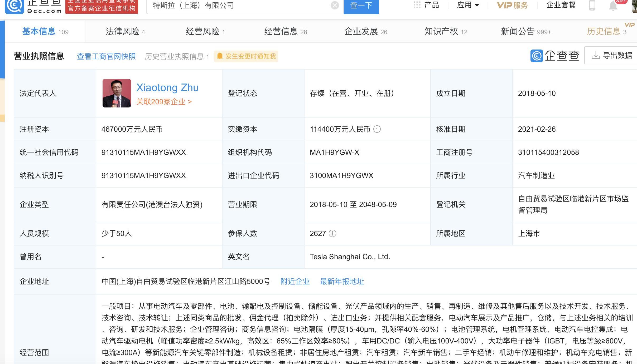The width and height of the screenshot is (637, 364).
Task: Open VIP服务 in header
Action: point(512,5)
